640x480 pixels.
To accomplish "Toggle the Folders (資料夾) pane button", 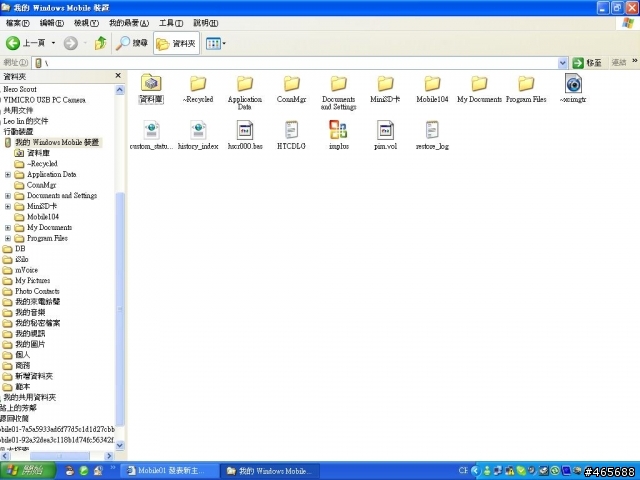I will 176,43.
